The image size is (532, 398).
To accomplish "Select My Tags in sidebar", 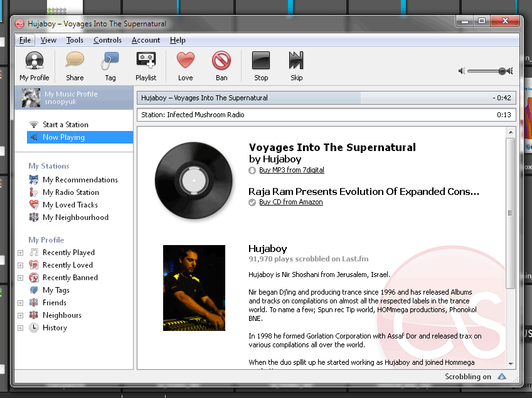I will [56, 290].
